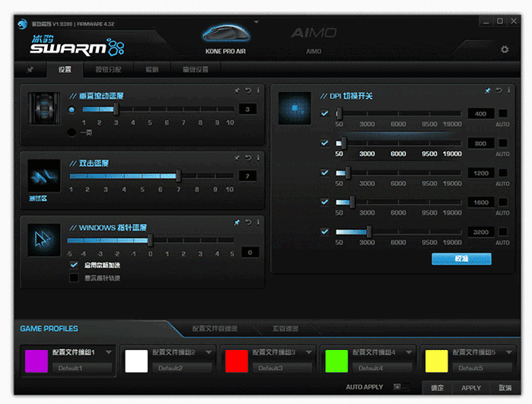The width and height of the screenshot is (532, 404).
Task: Open the settings gear in header
Action: point(505,49)
